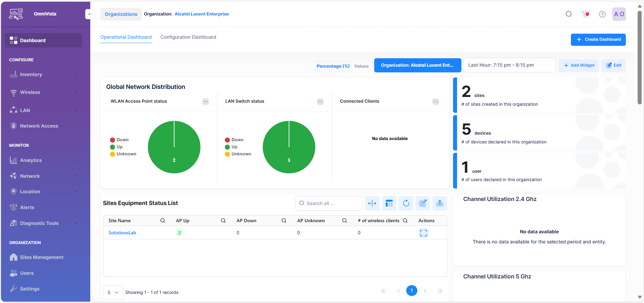This screenshot has width=644, height=303.
Task: Expand SolutionsLab row with fullscreen icon
Action: coord(423,233)
